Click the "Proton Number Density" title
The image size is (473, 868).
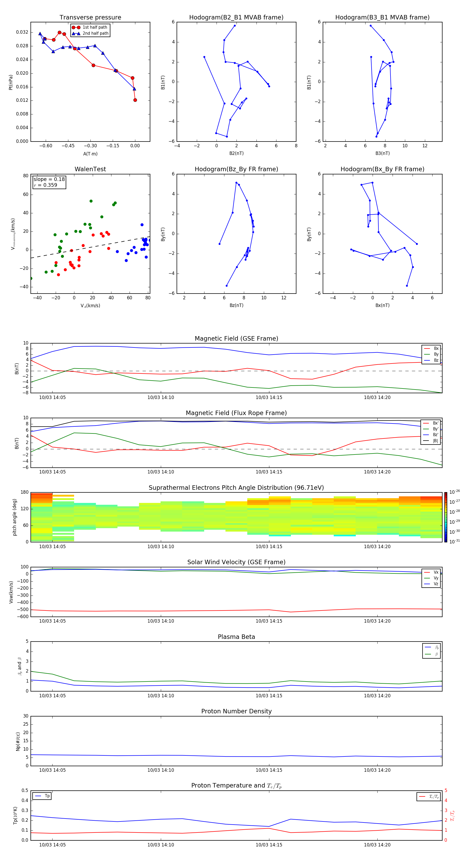236,711
